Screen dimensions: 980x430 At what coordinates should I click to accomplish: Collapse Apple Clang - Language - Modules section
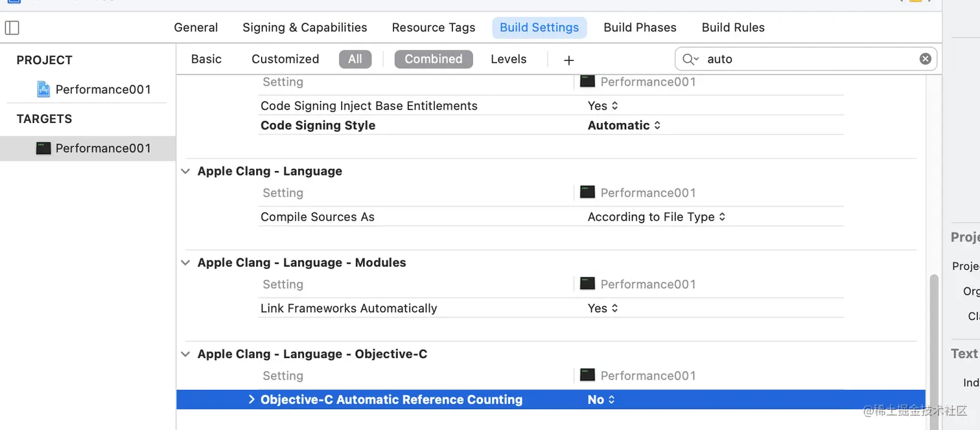tap(186, 262)
